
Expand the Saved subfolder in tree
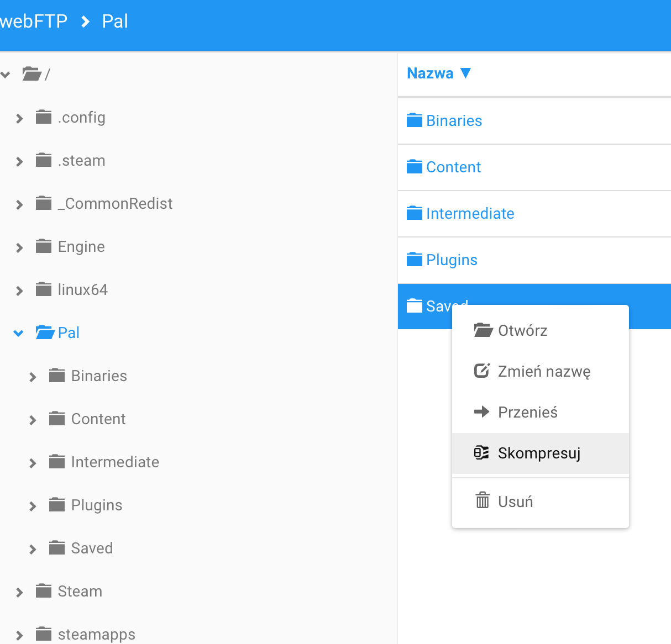click(x=33, y=549)
